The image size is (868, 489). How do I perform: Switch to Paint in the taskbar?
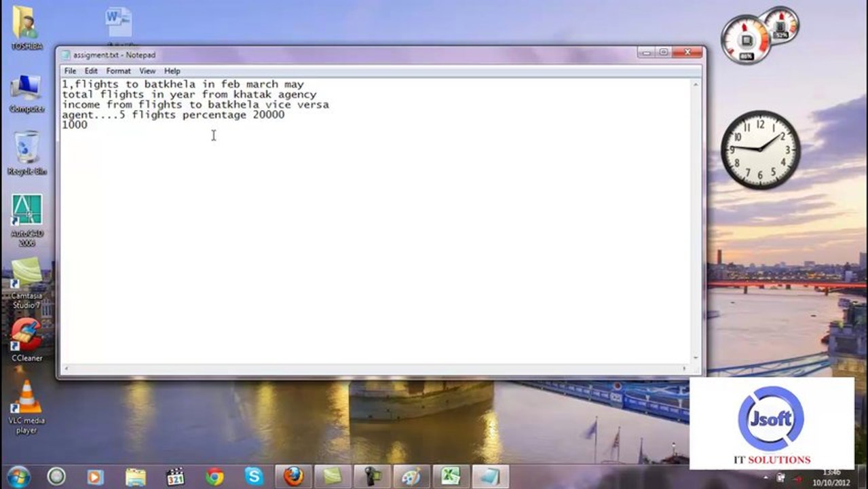coord(411,477)
